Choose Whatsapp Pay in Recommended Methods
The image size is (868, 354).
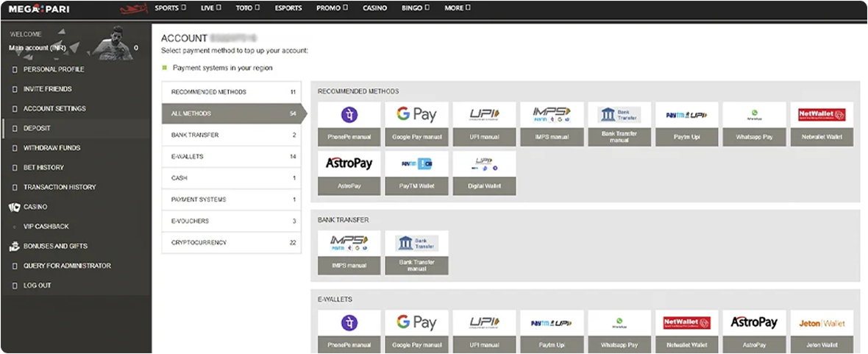point(755,124)
